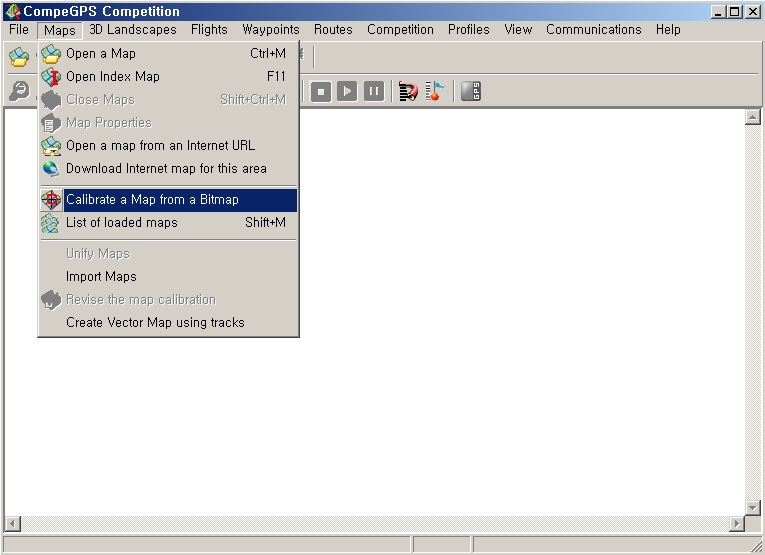Screen dimensions: 765x555
Task: Open the Communications menu
Action: click(594, 30)
